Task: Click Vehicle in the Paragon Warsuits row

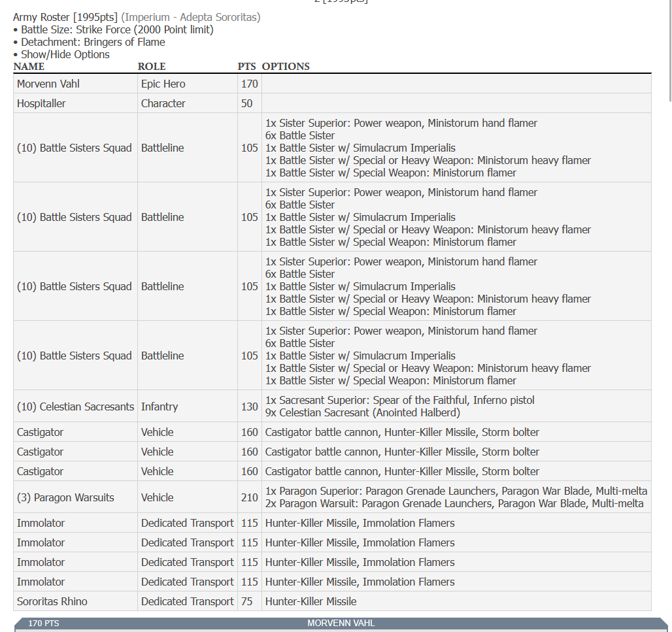Action: point(158,498)
